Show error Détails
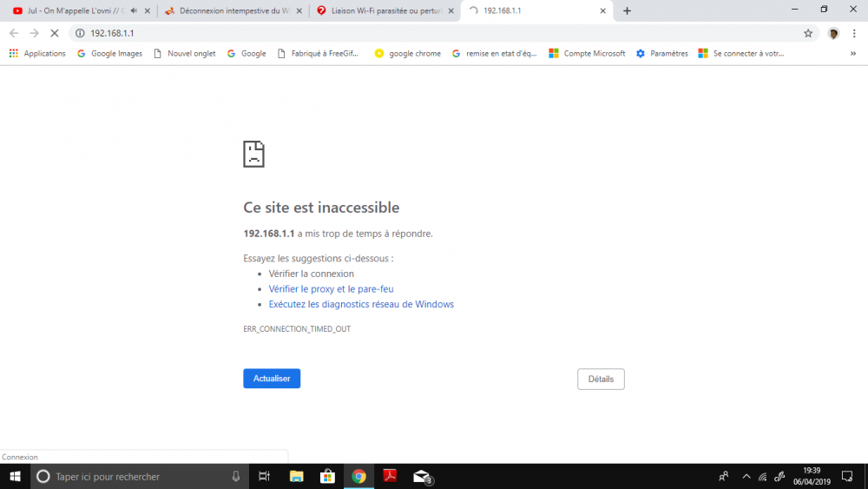The image size is (868, 489). point(601,380)
